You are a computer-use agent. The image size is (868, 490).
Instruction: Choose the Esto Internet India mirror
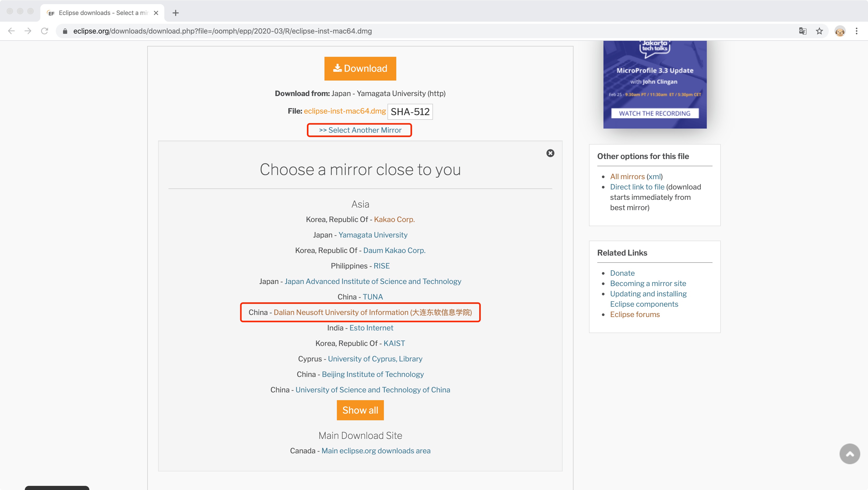click(371, 328)
